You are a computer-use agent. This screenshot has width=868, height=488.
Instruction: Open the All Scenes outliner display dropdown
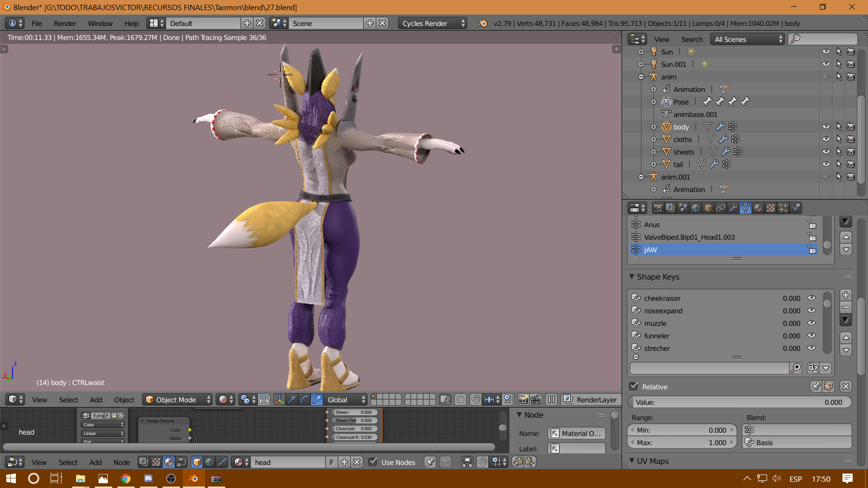(x=747, y=39)
